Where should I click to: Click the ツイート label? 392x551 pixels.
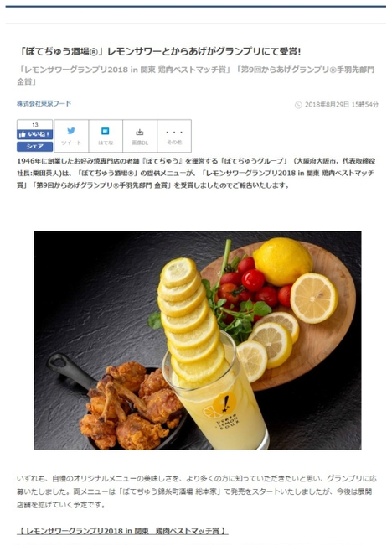[71, 143]
